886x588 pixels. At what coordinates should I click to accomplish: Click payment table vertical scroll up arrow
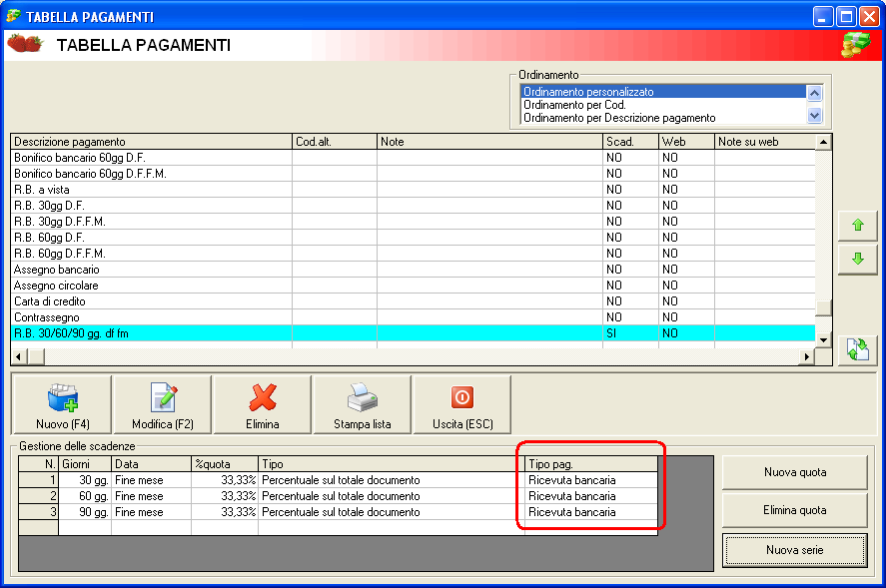pyautogui.click(x=823, y=142)
